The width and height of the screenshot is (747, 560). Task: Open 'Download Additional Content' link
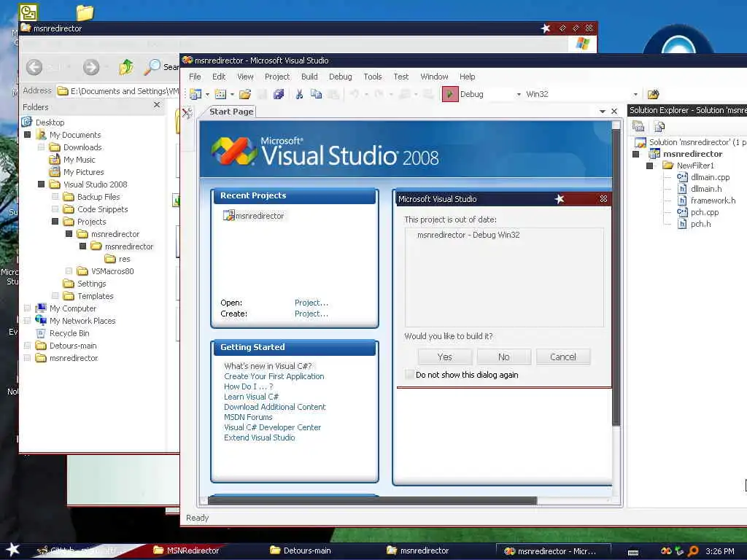point(275,407)
